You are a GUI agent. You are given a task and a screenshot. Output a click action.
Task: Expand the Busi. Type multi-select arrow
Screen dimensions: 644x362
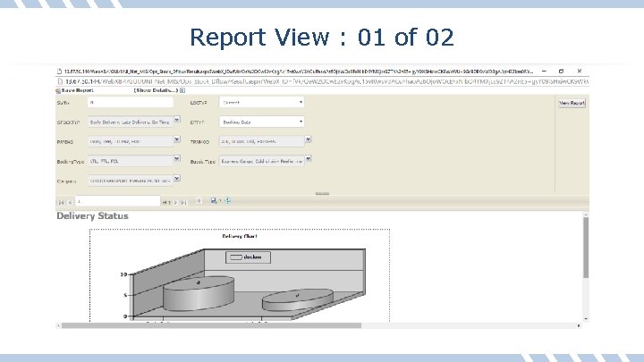click(308, 159)
